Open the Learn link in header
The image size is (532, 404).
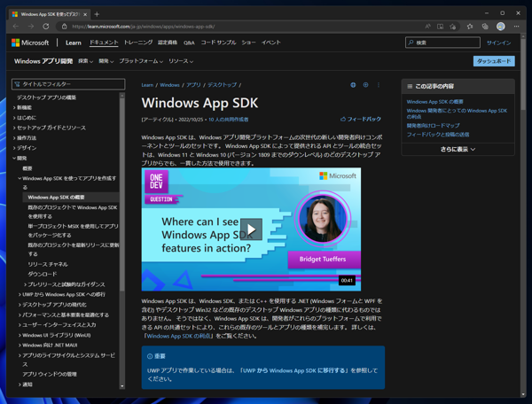[74, 43]
